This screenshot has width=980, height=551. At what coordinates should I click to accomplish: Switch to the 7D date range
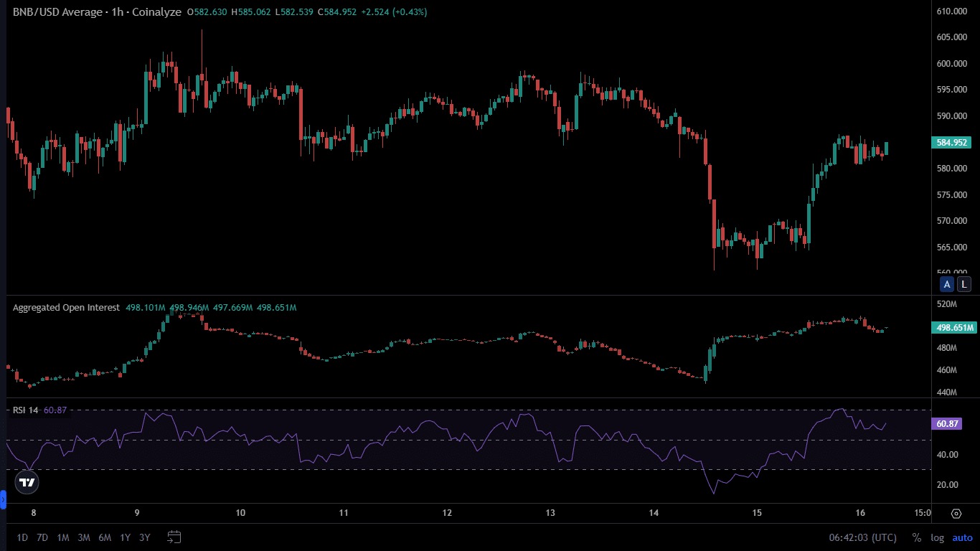pyautogui.click(x=43, y=537)
